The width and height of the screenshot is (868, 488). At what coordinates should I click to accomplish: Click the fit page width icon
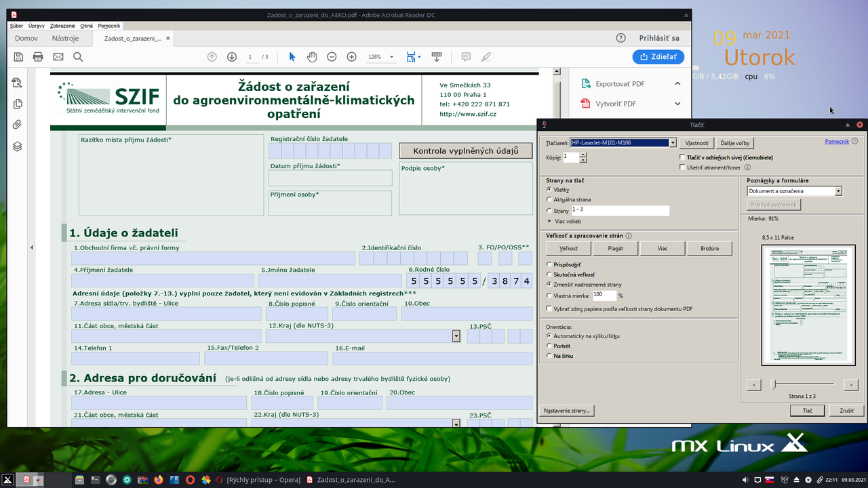(x=411, y=57)
